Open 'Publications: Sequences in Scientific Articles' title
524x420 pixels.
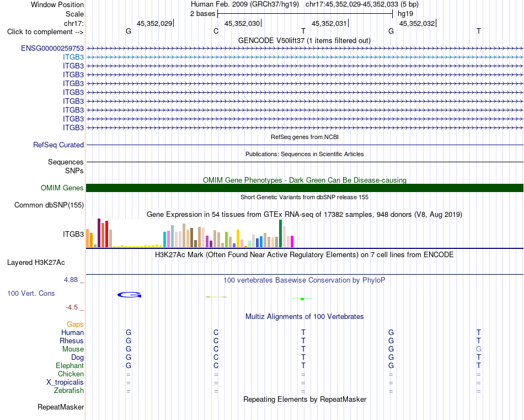pyautogui.click(x=304, y=154)
